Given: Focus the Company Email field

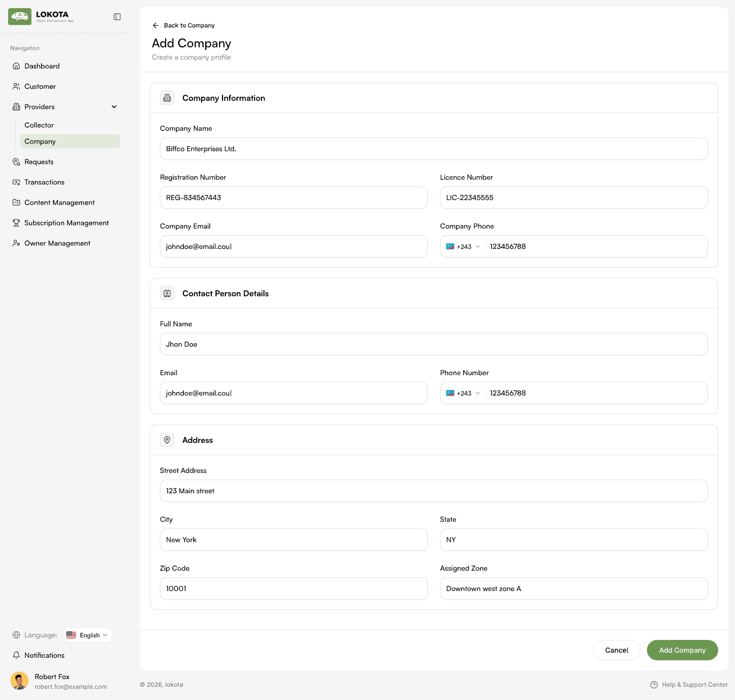Looking at the screenshot, I should (x=294, y=246).
